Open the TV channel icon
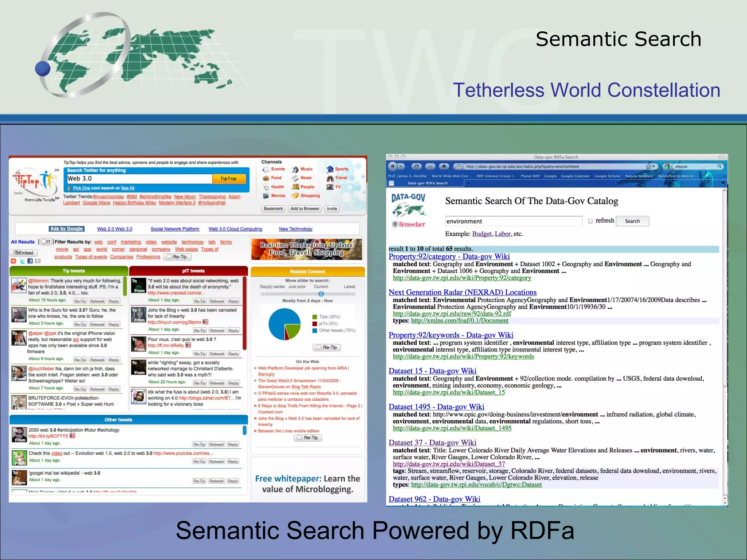 [330, 187]
